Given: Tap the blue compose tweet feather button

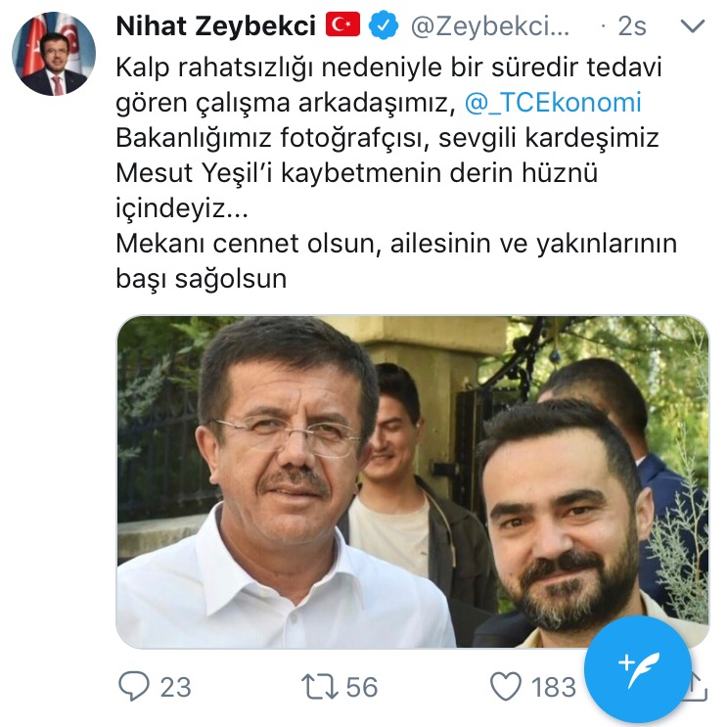Looking at the screenshot, I should click(638, 669).
